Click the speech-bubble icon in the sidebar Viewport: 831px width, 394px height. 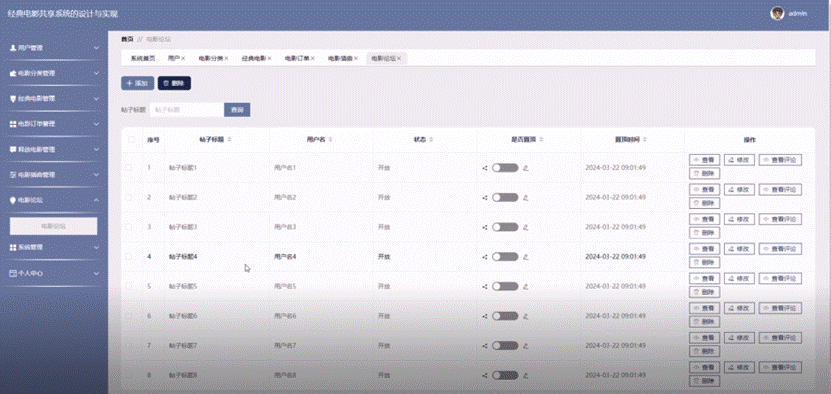click(13, 150)
